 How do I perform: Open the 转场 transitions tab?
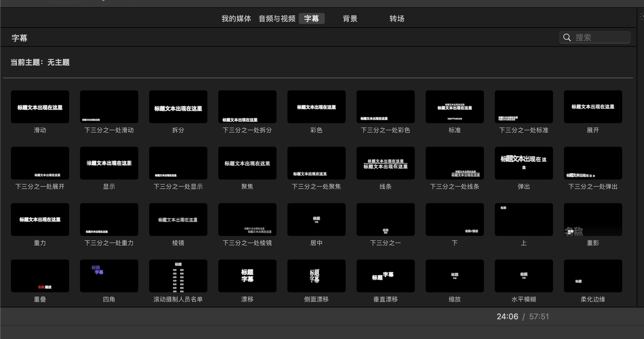click(397, 18)
